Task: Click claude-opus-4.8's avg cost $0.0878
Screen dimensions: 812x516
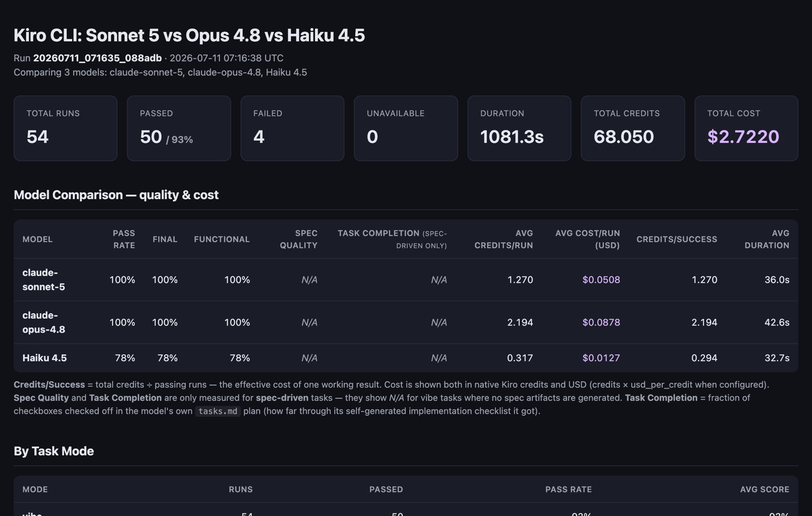Action: click(x=601, y=322)
